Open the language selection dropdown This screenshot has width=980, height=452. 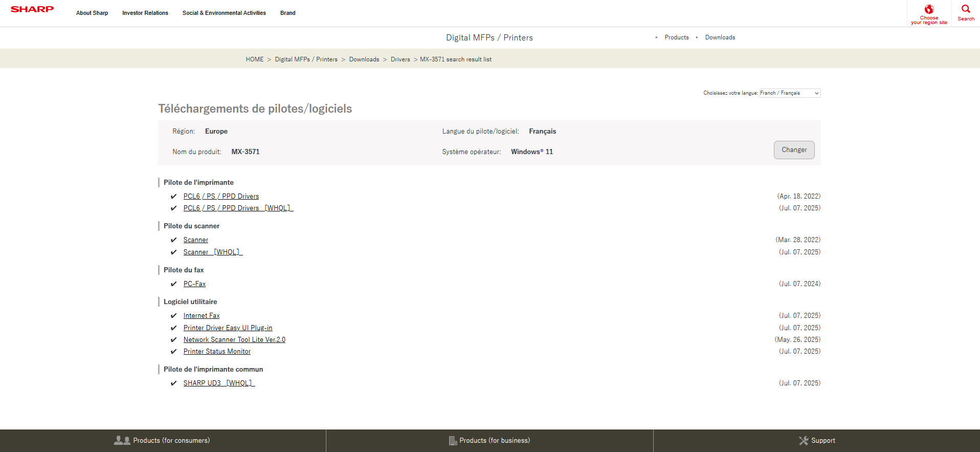click(790, 93)
